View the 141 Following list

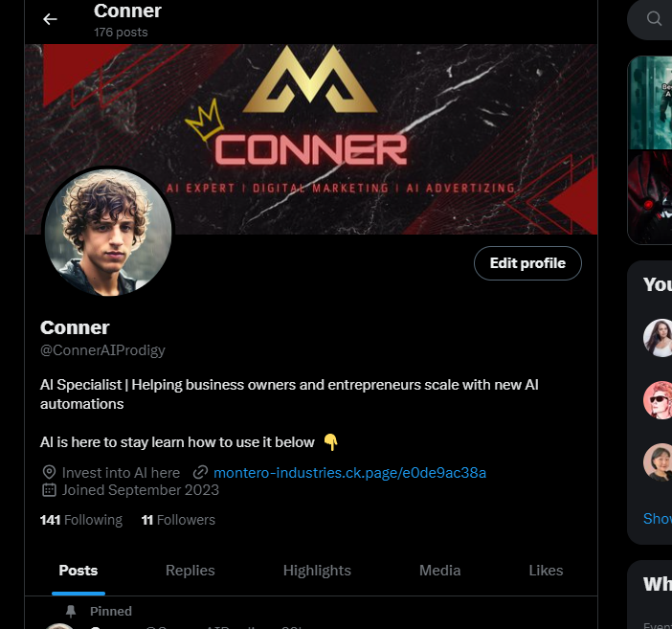pos(81,520)
